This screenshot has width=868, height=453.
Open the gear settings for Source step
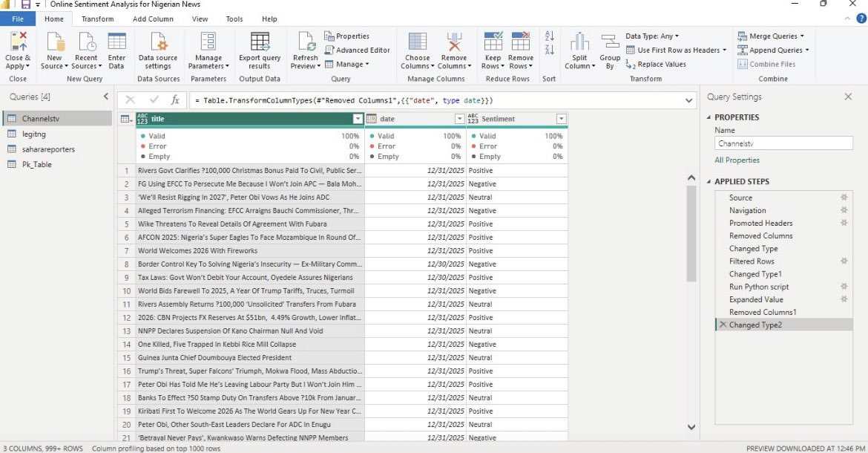tap(844, 197)
